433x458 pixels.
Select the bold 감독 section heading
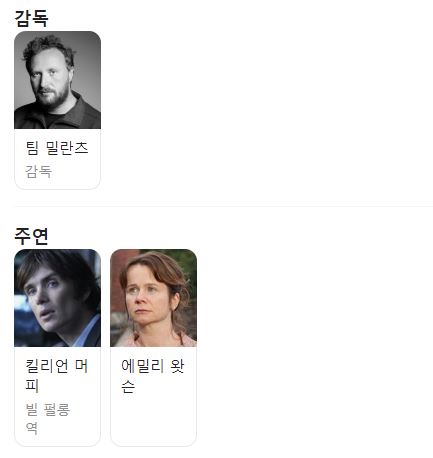click(x=32, y=18)
